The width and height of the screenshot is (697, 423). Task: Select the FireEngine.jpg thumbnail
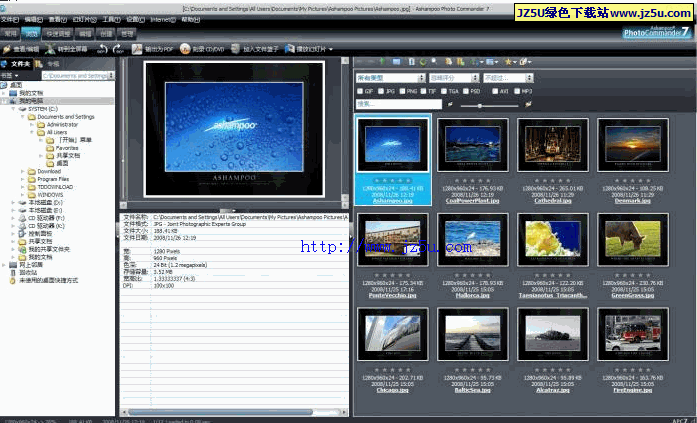[x=633, y=334]
